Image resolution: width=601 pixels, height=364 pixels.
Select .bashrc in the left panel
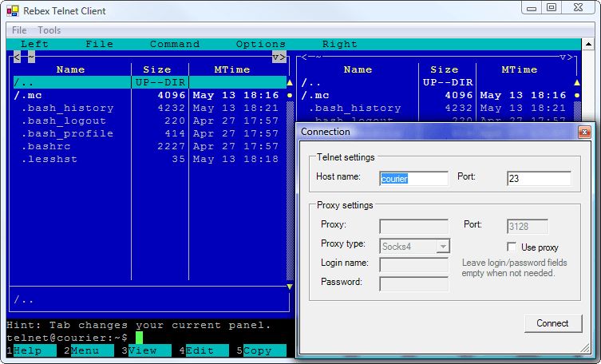point(150,146)
